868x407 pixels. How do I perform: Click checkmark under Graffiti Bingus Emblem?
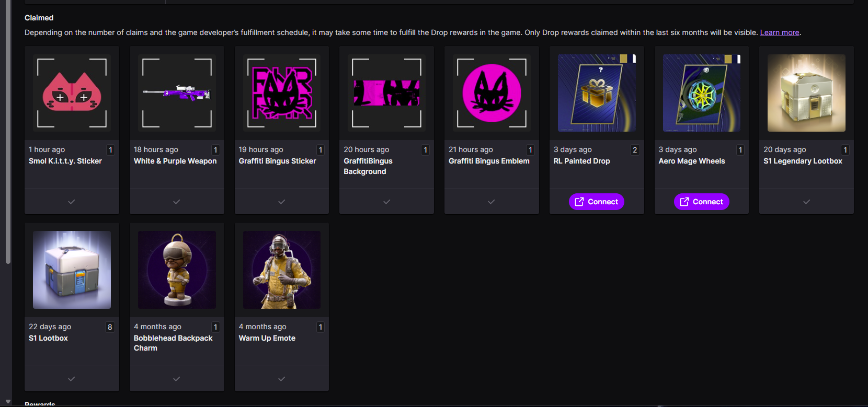[x=492, y=202]
